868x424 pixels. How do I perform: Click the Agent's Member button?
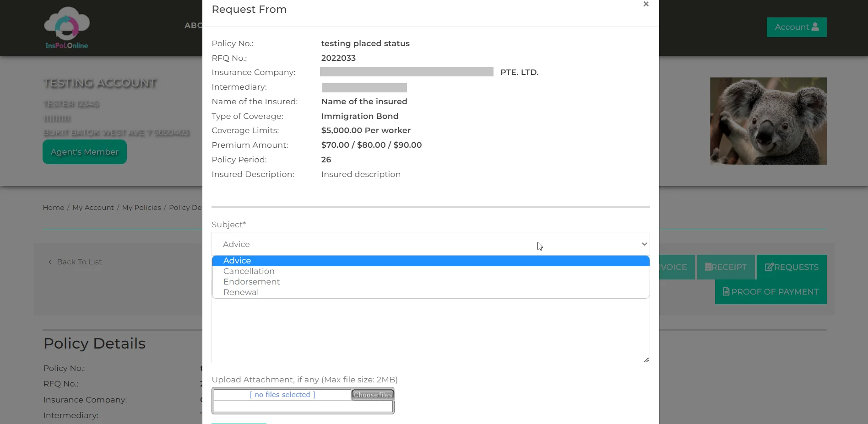point(85,152)
